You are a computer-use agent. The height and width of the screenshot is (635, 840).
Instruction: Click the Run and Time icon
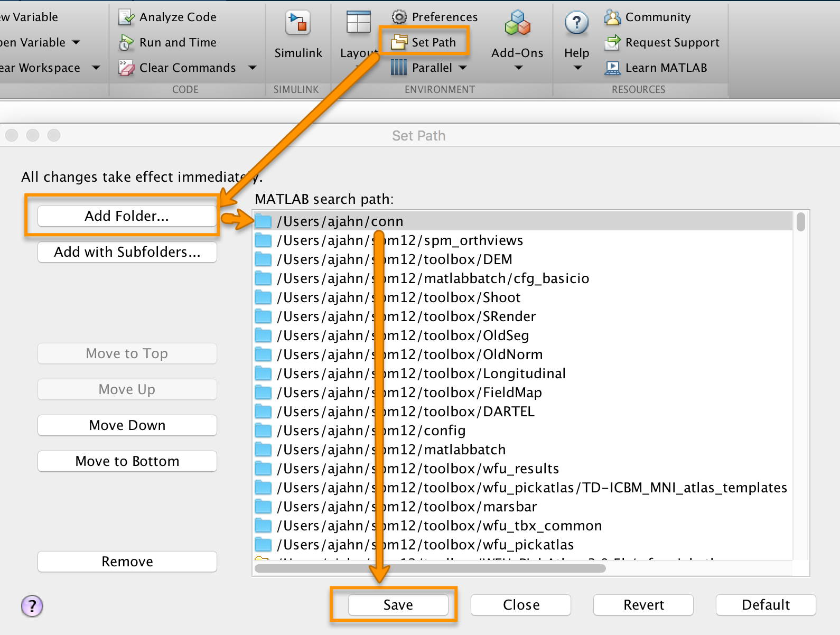tap(127, 42)
